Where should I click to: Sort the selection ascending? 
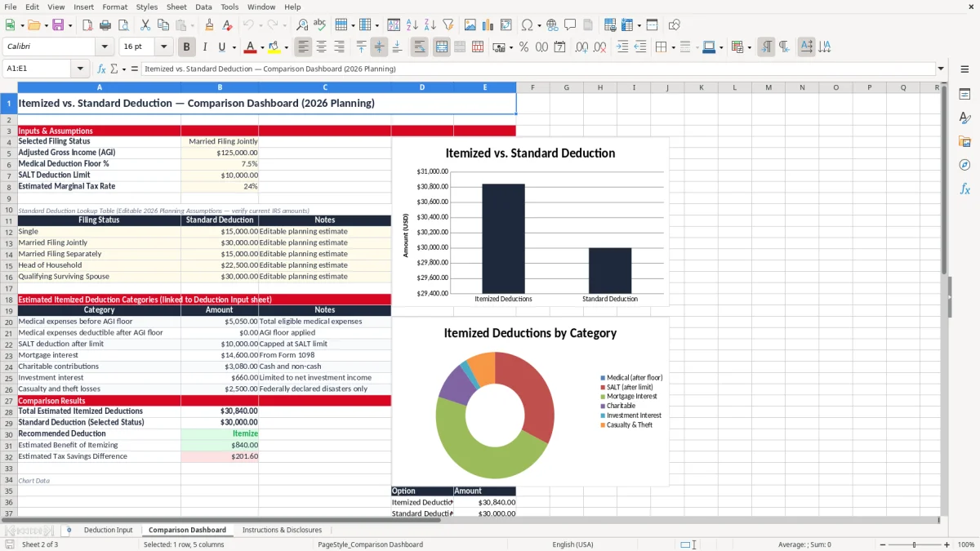(x=412, y=25)
